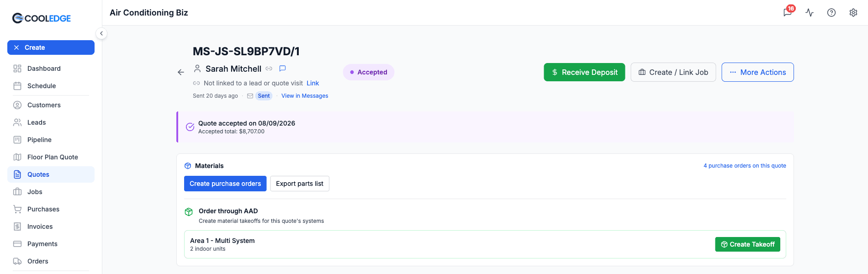Screen dimensions: 868x274
Task: Open the settings gear icon
Action: (x=853, y=13)
